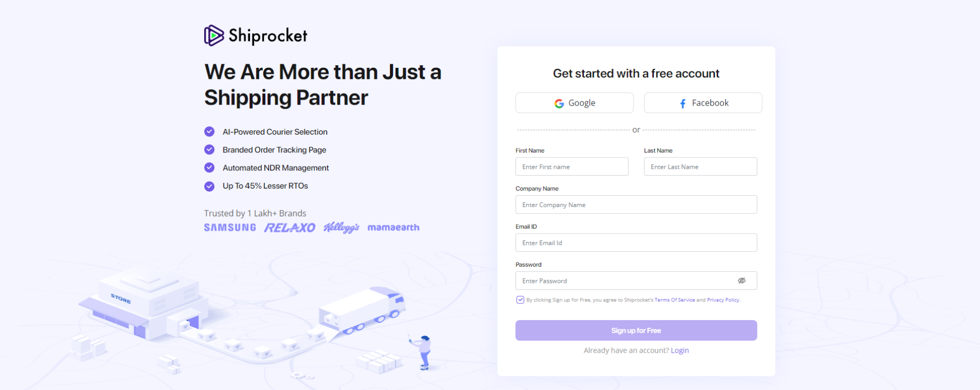Open the Terms Of Service link
Viewport: 980px width, 390px height.
pyautogui.click(x=674, y=300)
